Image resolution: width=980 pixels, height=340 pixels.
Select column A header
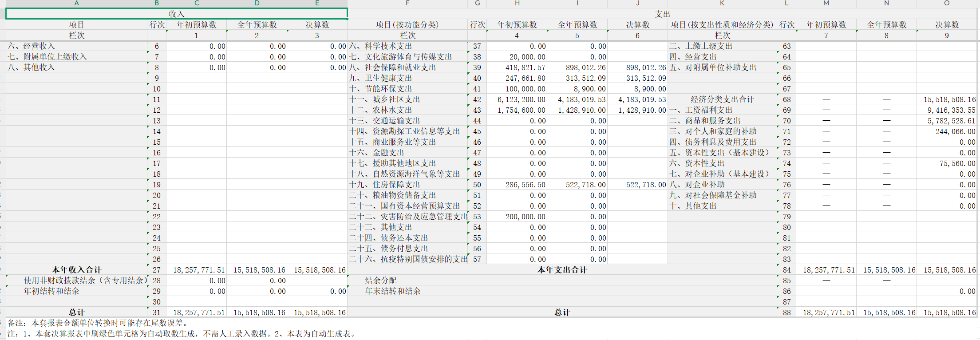click(x=76, y=3)
